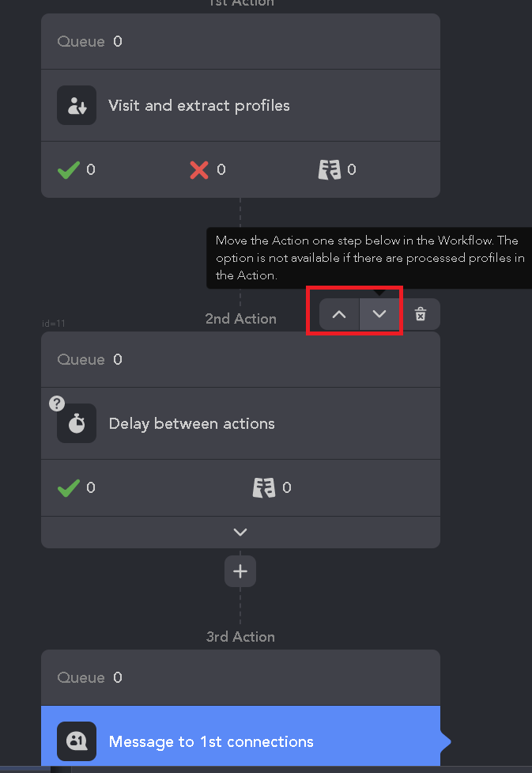Open the Queue of the 2nd Action
The width and height of the screenshot is (532, 773).
(x=240, y=359)
